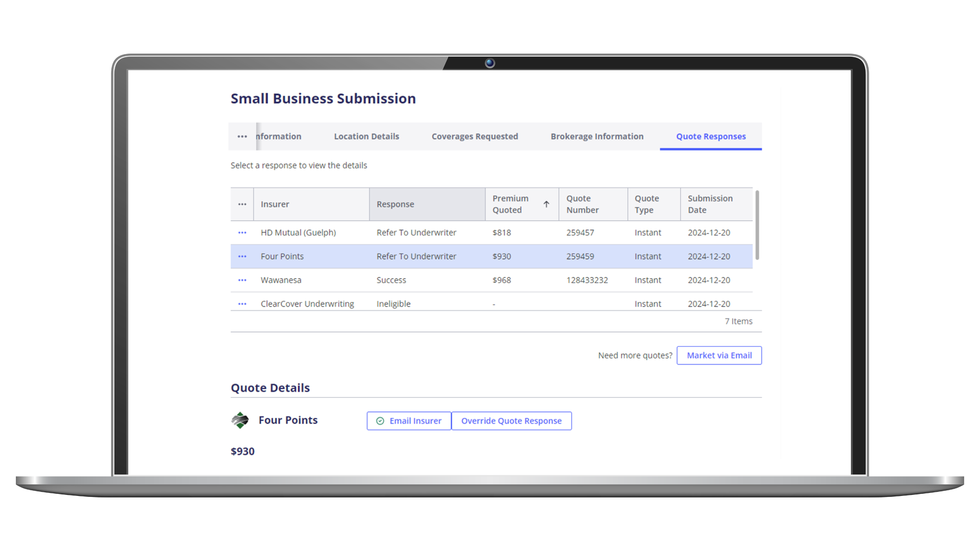Click the Four Points insurer logo
Image resolution: width=980 pixels, height=551 pixels.
(240, 420)
